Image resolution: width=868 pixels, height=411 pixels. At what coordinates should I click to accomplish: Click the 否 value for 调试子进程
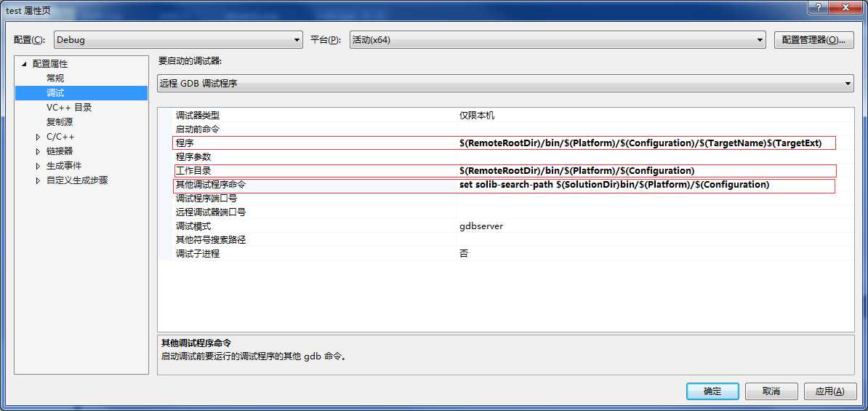pos(464,254)
